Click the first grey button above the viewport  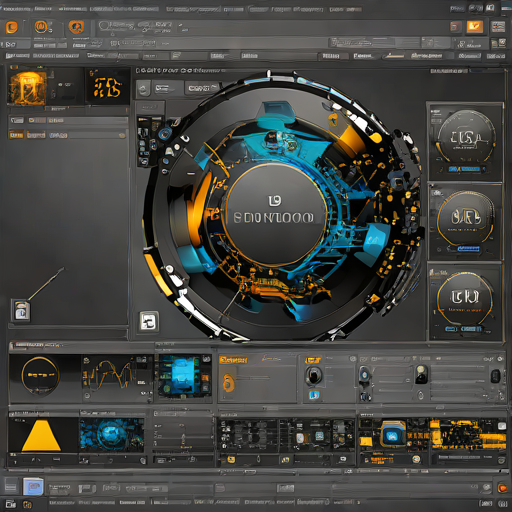coord(144,89)
